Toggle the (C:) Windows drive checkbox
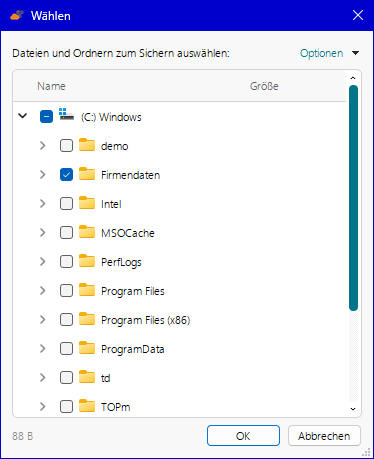Viewport: 374px width, 459px height. pyautogui.click(x=46, y=116)
